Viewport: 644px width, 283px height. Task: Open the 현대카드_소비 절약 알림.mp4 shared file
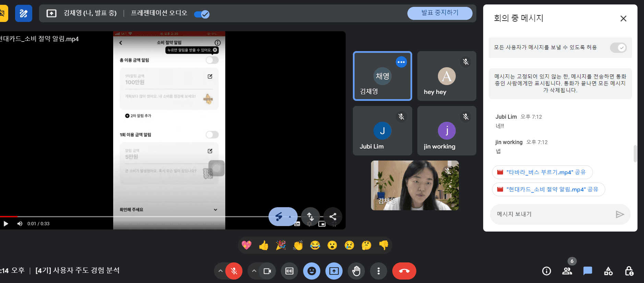point(548,189)
